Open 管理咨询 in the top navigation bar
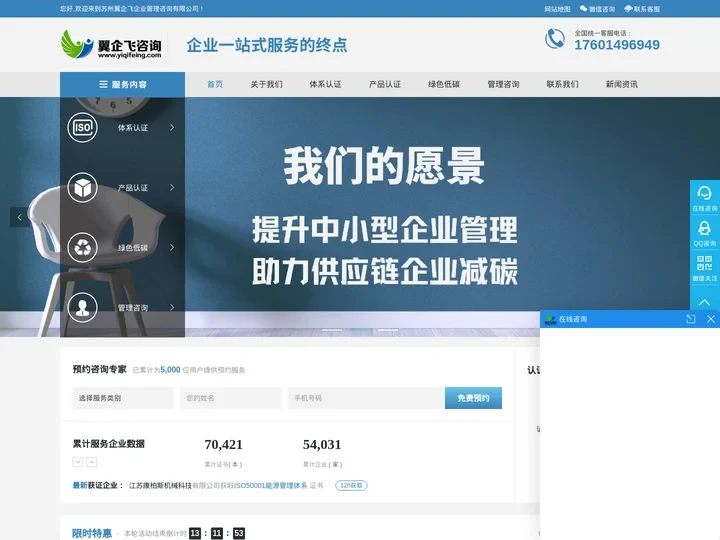The height and width of the screenshot is (540, 720). pos(503,84)
